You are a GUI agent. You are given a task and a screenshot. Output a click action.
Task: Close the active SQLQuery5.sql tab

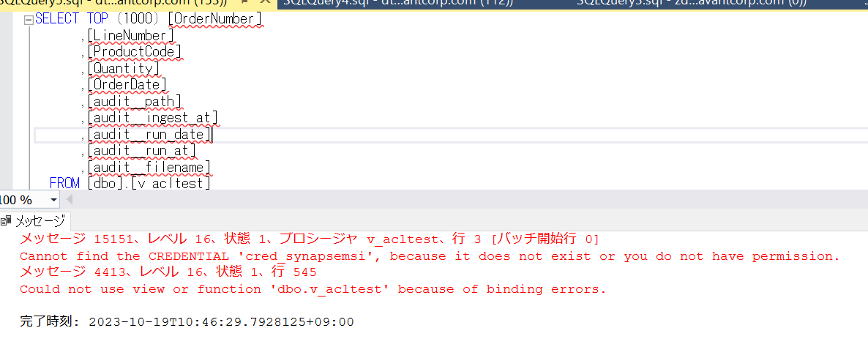pyautogui.click(x=265, y=1)
